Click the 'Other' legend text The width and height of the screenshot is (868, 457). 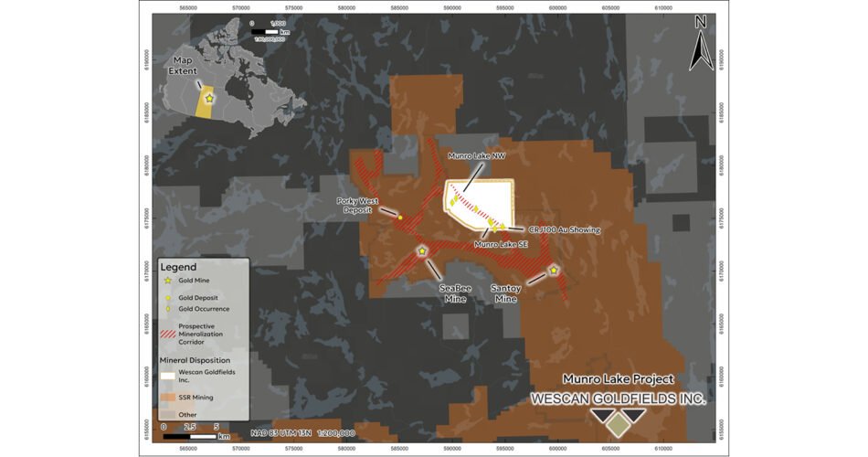(187, 414)
